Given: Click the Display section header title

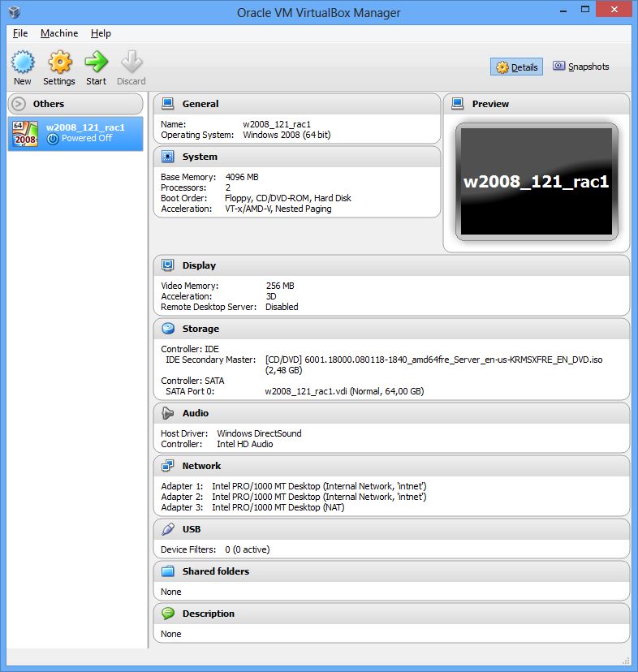Looking at the screenshot, I should [x=199, y=265].
